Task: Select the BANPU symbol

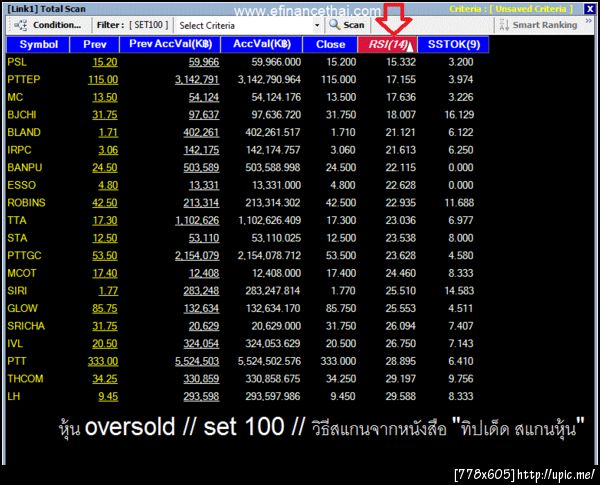Action: click(x=24, y=168)
